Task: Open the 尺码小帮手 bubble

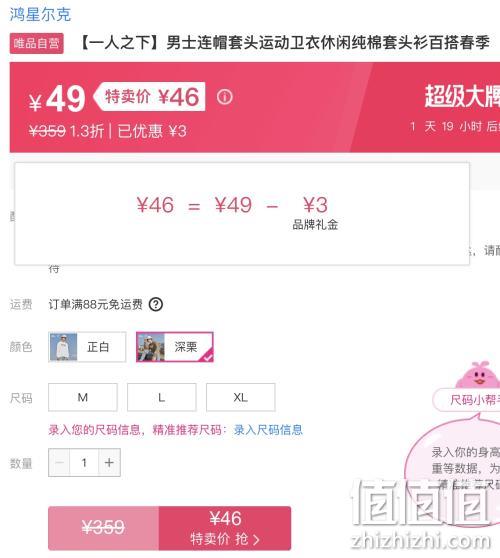Action: click(467, 400)
